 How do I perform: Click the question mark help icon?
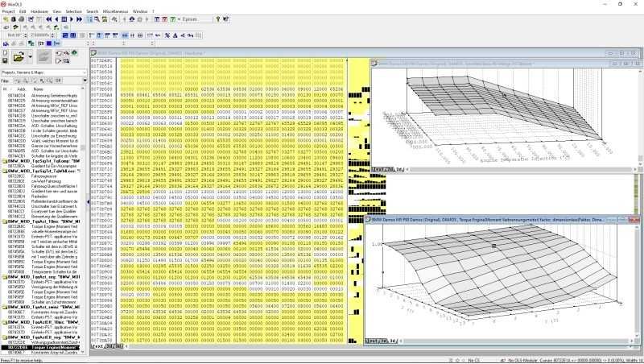coord(218,19)
